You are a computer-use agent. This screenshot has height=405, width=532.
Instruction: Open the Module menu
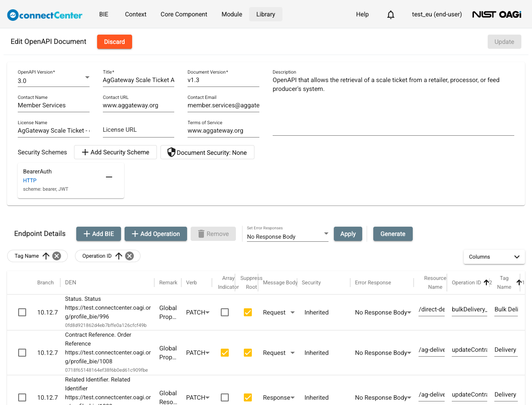coord(232,14)
